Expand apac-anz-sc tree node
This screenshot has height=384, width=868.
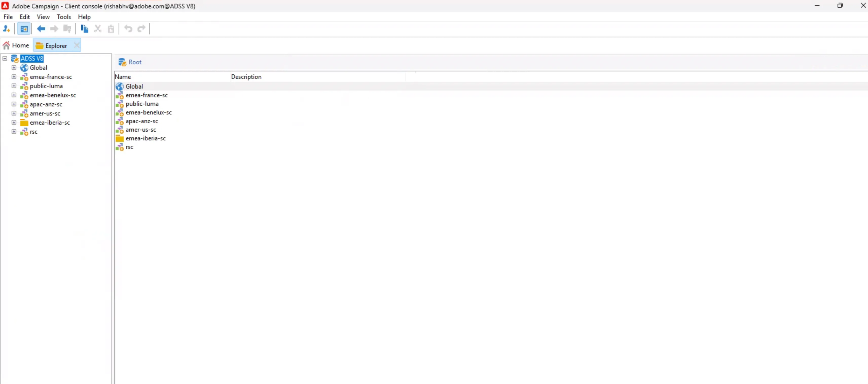click(14, 104)
